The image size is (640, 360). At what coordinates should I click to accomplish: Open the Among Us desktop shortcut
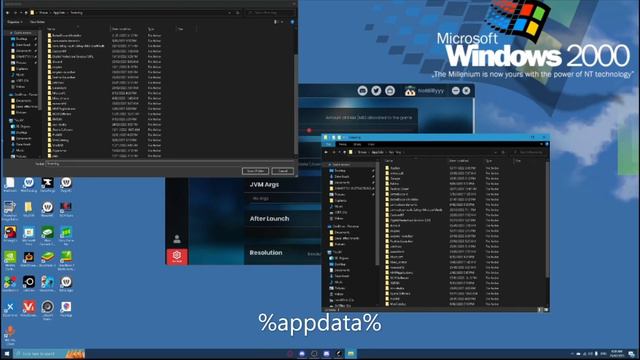tap(10, 232)
